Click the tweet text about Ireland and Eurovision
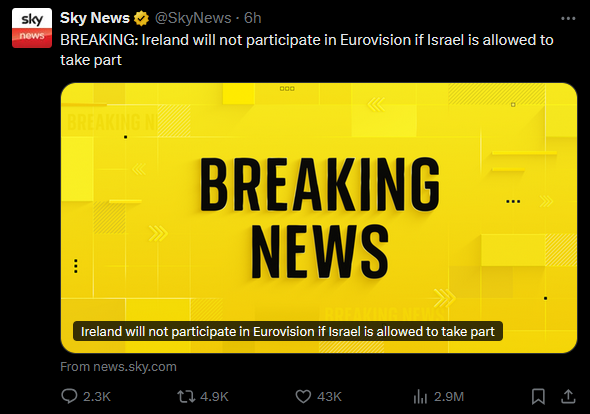This screenshot has height=414, width=590. 307,50
